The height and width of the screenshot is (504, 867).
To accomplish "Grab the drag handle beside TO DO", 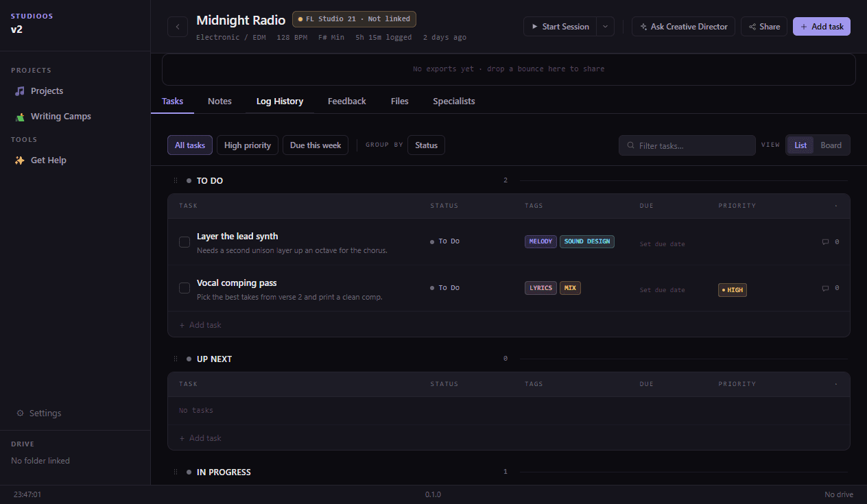I will click(x=176, y=180).
